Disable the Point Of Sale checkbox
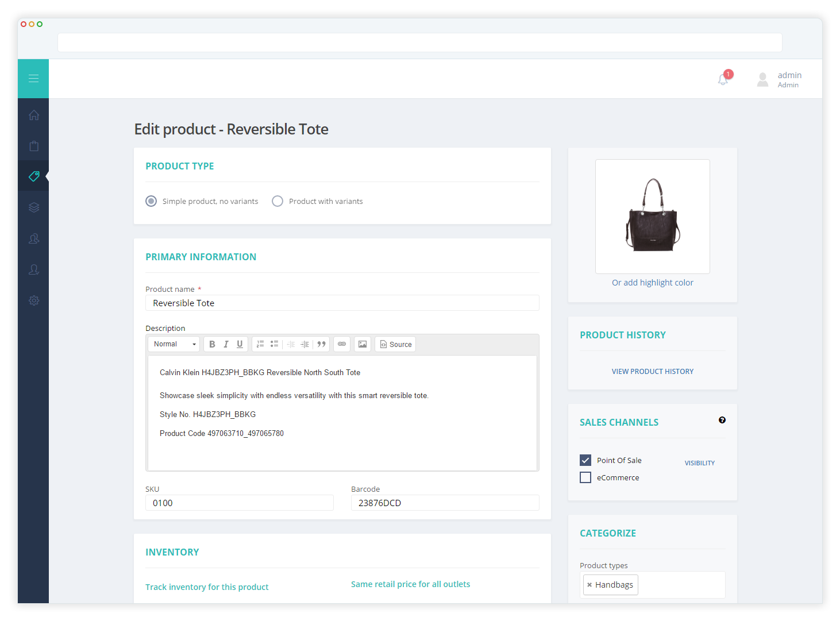This screenshot has width=840, height=621. 585,460
